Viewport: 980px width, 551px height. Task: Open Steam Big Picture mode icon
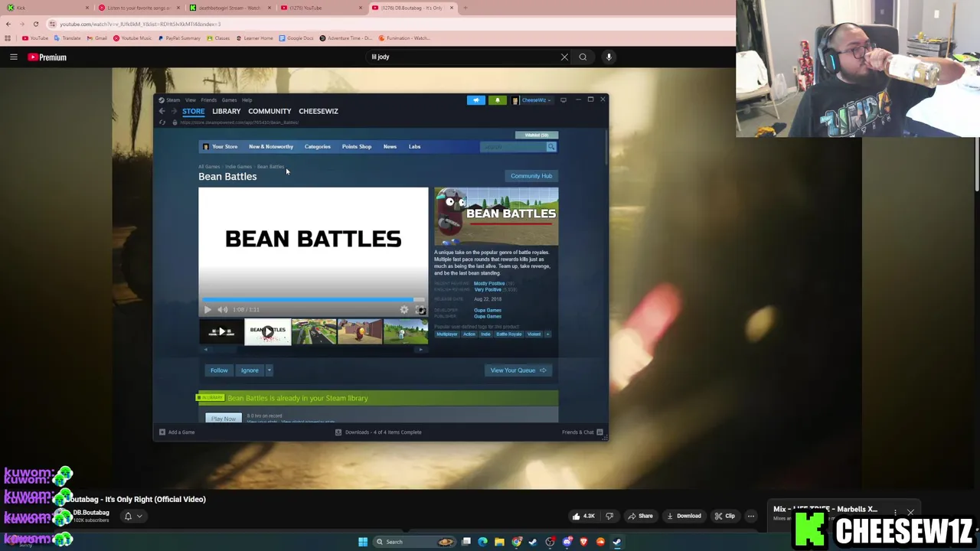click(x=563, y=100)
